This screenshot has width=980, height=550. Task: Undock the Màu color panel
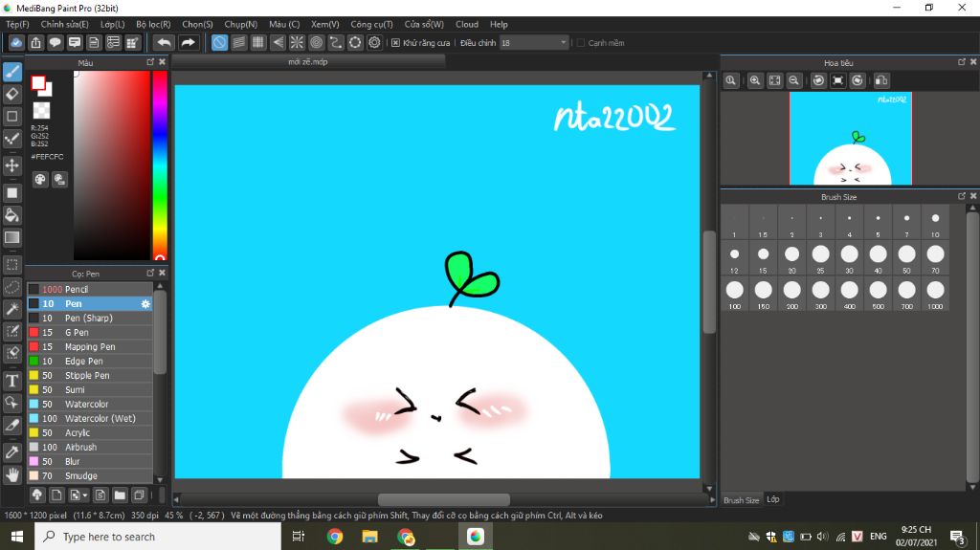[x=150, y=62]
